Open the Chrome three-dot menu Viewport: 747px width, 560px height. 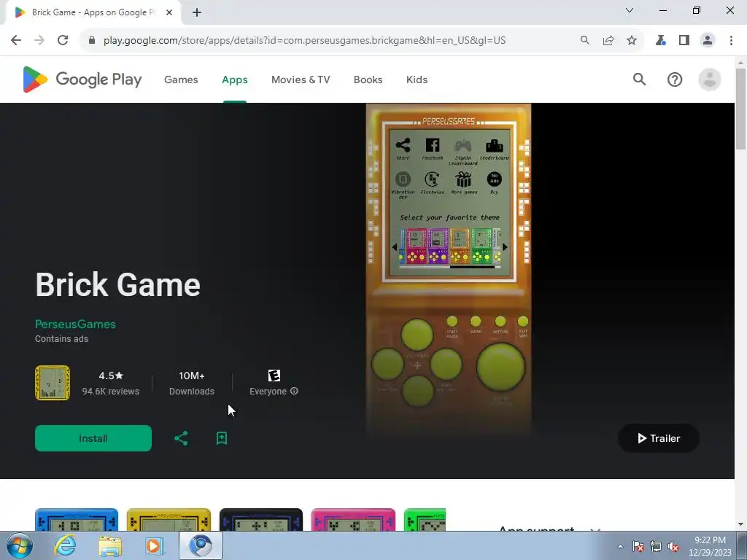tap(731, 40)
